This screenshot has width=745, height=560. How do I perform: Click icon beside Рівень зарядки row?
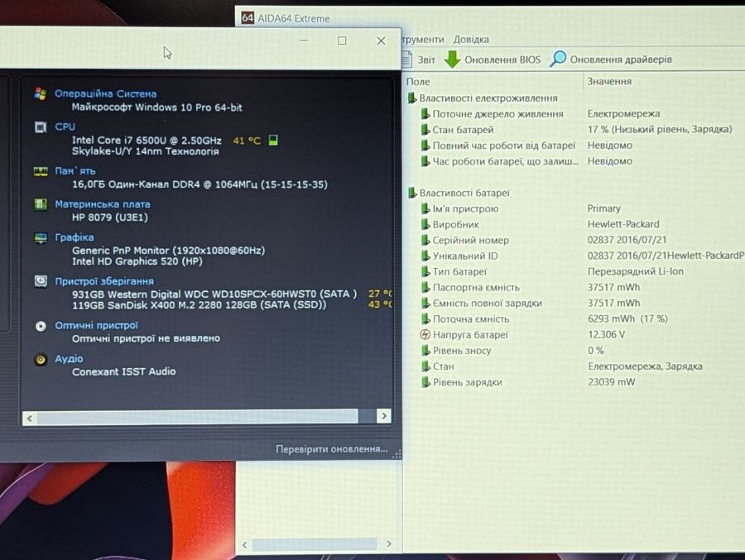(425, 382)
